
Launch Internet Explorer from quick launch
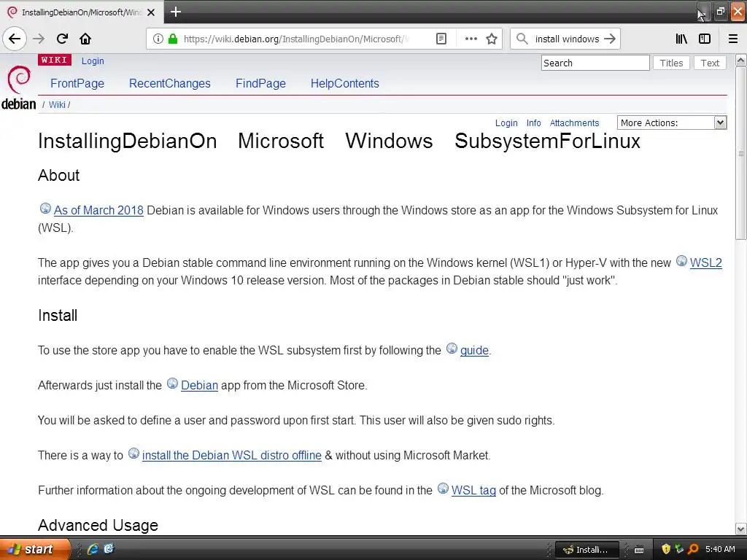pos(93,549)
